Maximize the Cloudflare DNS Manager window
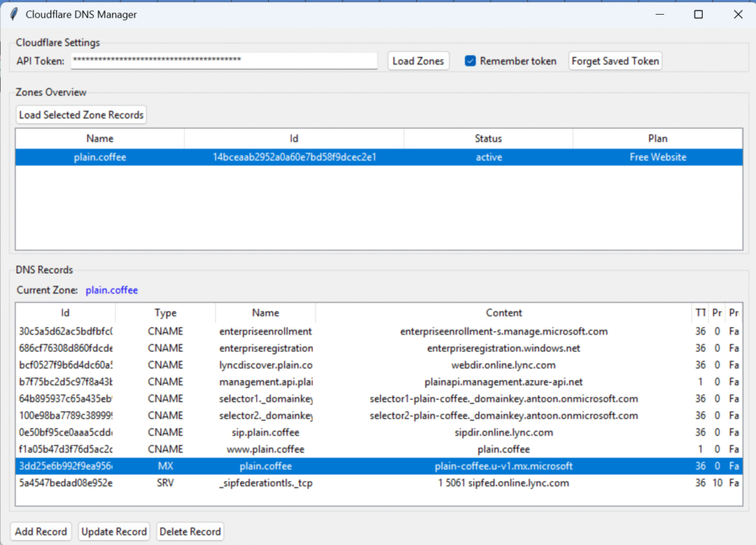Viewport: 756px width, 545px height. pos(698,14)
